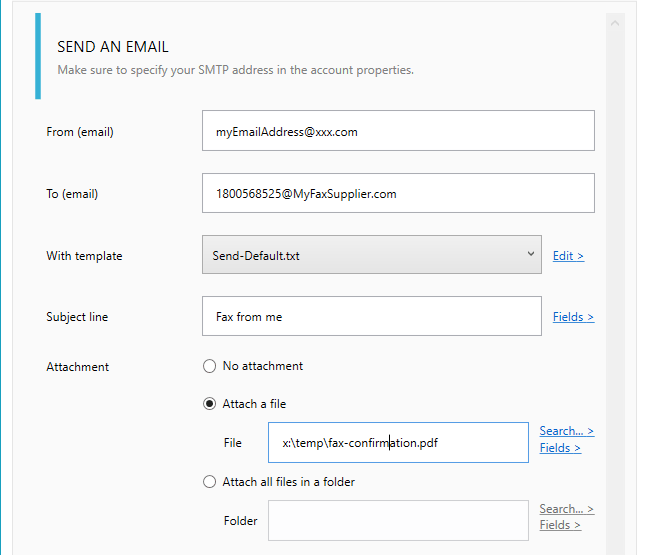This screenshot has width=648, height=555.
Task: Click the vertical scrollbar track
Action: 614,300
